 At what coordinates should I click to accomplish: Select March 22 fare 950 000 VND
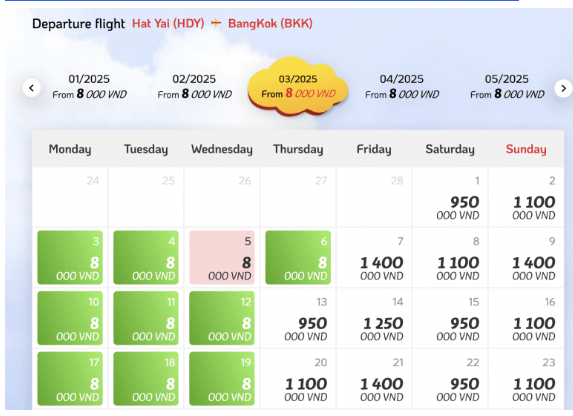pos(450,379)
